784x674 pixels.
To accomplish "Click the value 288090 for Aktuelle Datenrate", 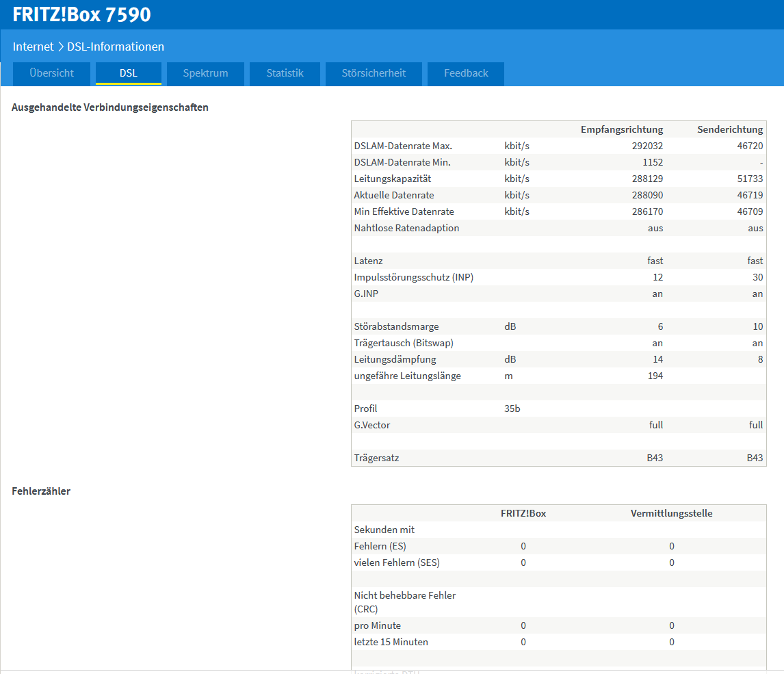I will [x=647, y=195].
